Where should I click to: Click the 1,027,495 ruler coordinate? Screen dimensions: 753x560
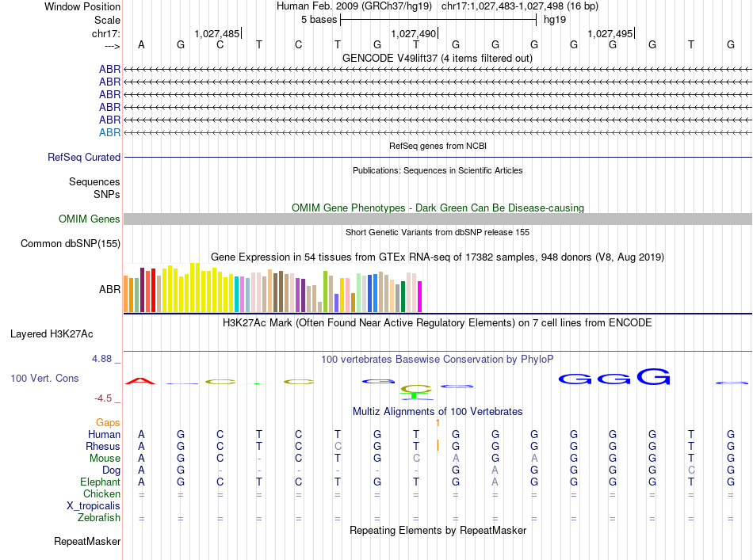tap(610, 33)
